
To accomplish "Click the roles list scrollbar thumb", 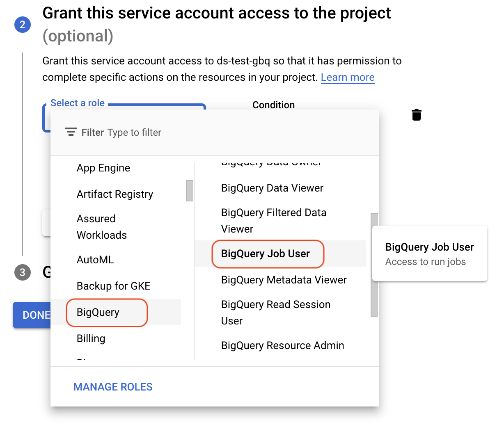I will [x=374, y=265].
